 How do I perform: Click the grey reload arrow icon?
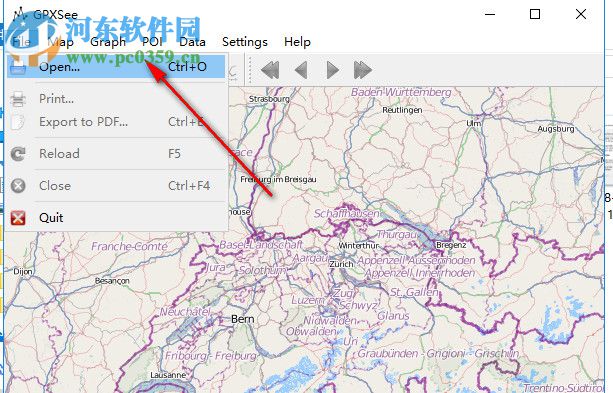click(x=18, y=154)
